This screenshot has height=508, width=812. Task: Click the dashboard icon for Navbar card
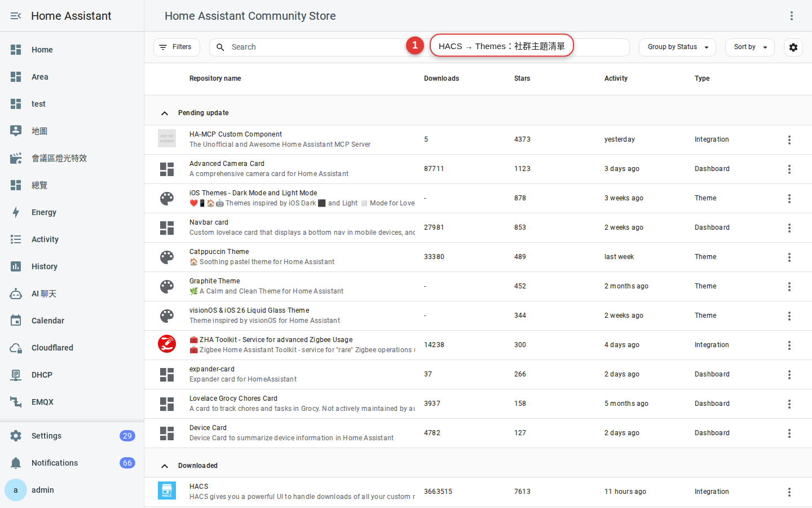click(167, 228)
